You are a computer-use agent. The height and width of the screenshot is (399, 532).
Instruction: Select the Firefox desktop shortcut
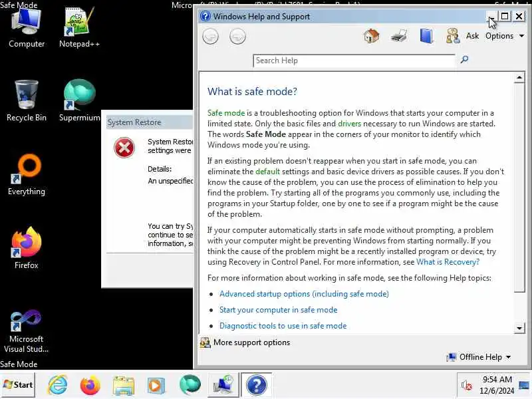click(x=27, y=248)
